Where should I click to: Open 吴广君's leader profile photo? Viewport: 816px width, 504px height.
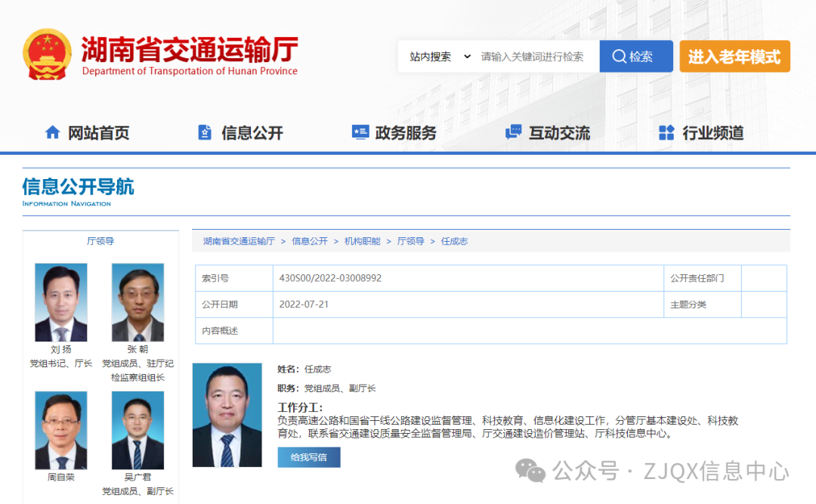(x=138, y=430)
